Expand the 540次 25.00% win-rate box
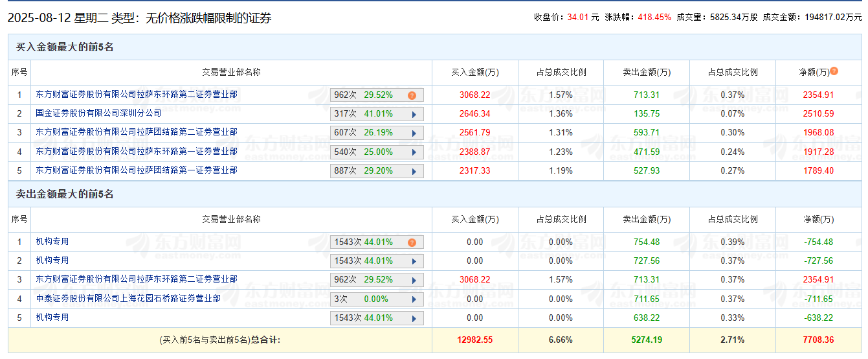This screenshot has width=868, height=359. pyautogui.click(x=377, y=152)
